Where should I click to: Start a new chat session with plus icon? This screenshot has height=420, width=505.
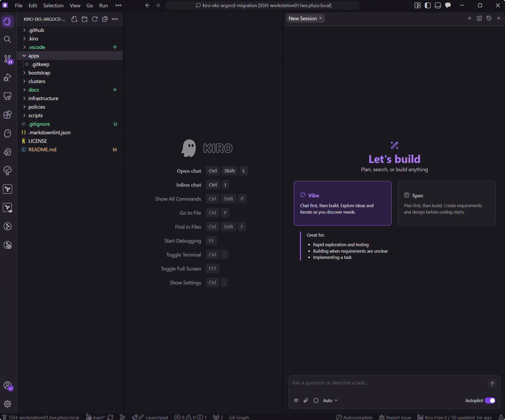469,18
